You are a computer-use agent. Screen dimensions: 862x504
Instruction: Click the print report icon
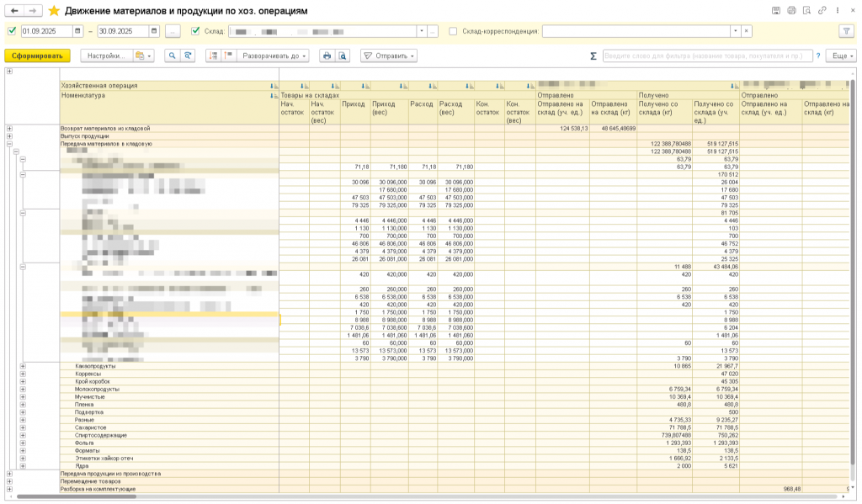(x=327, y=56)
